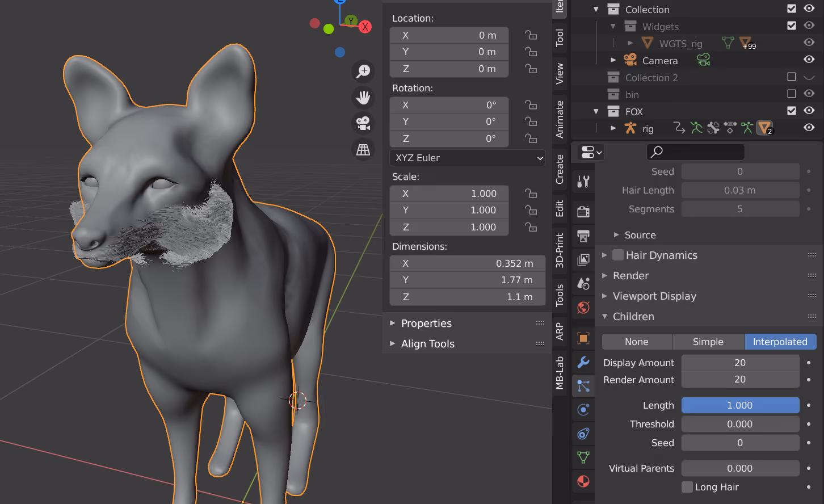
Task: Open the Object Data green triangle icon
Action: pyautogui.click(x=583, y=457)
